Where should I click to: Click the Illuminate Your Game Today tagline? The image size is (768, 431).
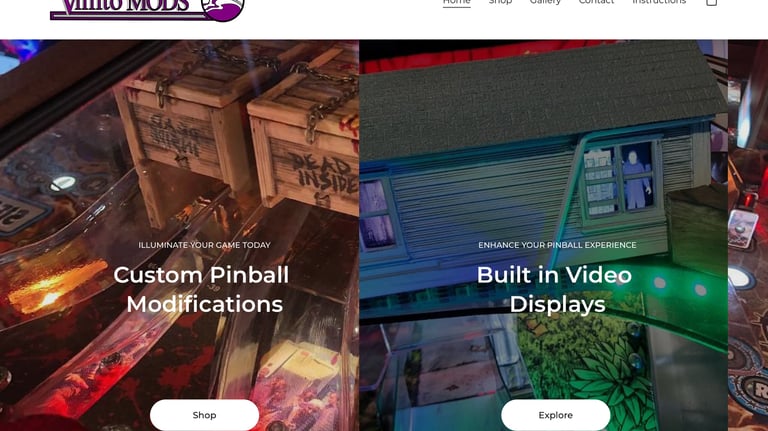pyautogui.click(x=204, y=245)
